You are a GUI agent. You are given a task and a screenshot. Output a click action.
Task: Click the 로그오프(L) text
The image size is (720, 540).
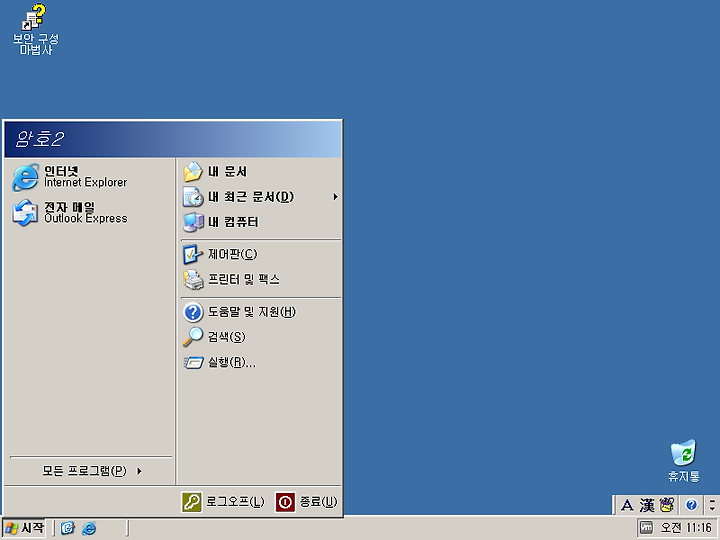coord(235,502)
